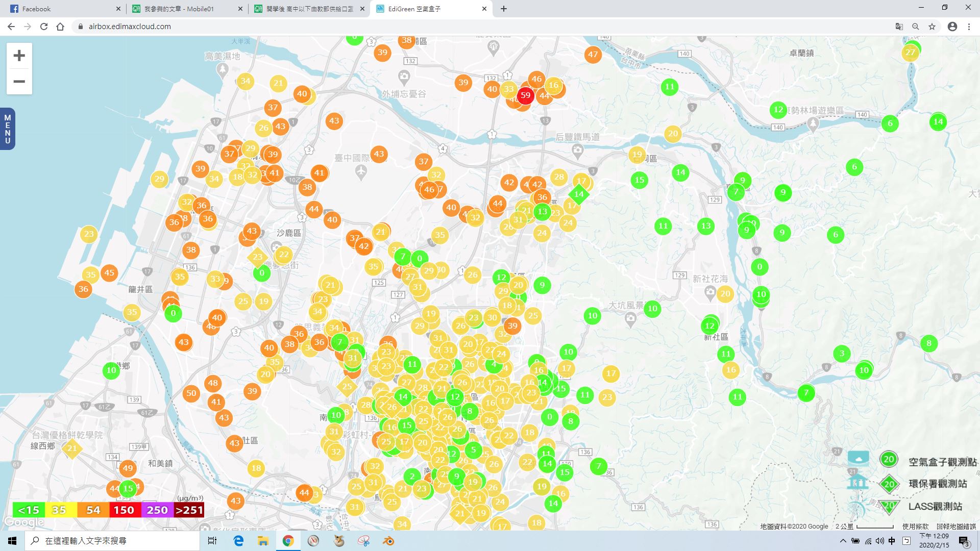The image size is (980, 551).
Task: Click 回報地圖錯誤 report map error link
Action: (x=955, y=527)
